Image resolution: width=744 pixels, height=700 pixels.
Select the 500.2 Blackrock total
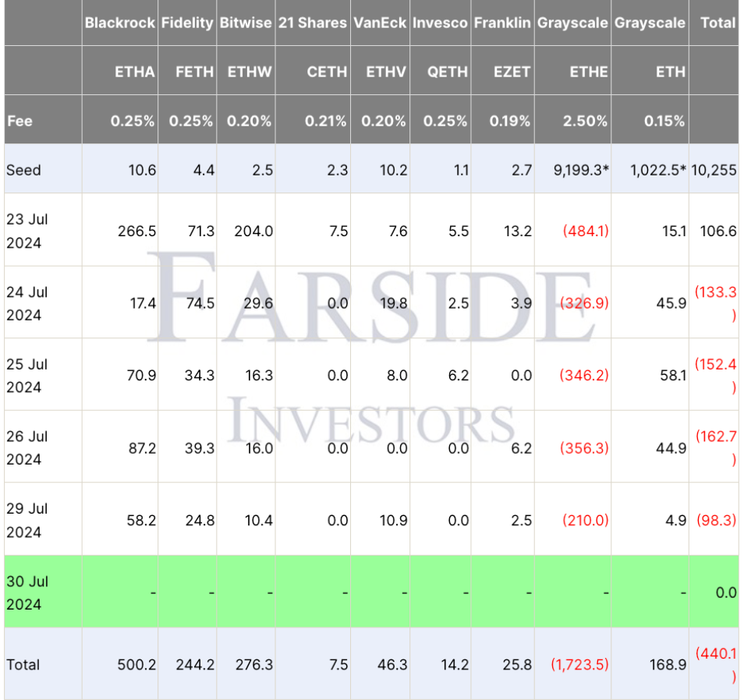[137, 664]
